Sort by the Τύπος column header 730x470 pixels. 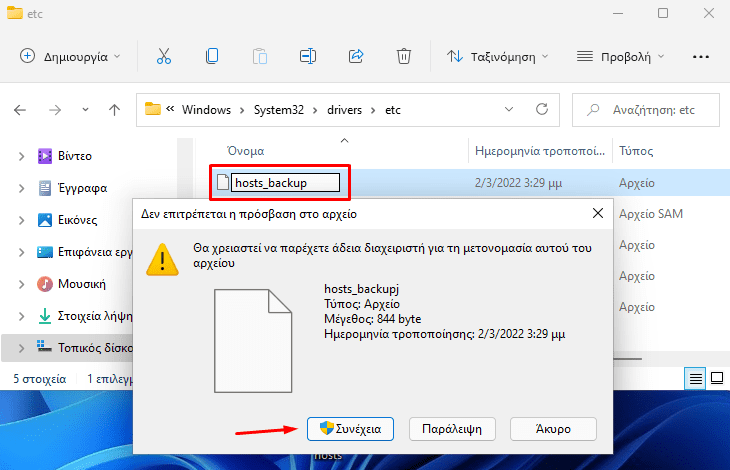tap(635, 151)
